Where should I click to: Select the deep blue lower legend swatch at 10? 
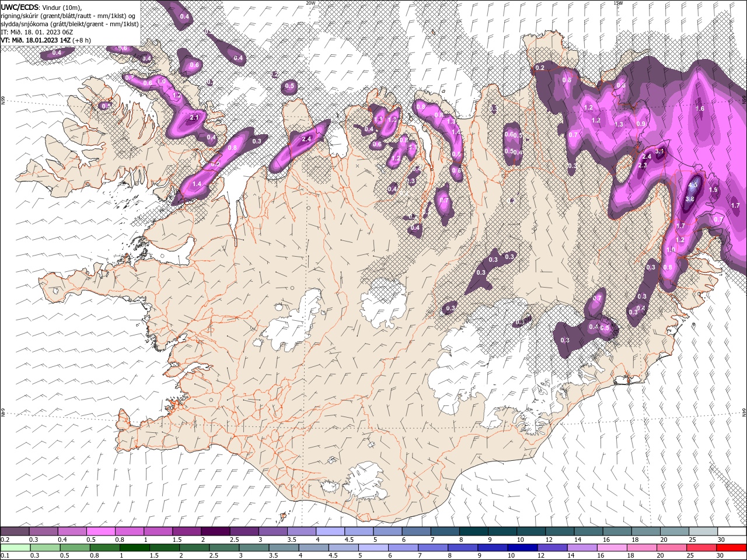tap(522, 548)
